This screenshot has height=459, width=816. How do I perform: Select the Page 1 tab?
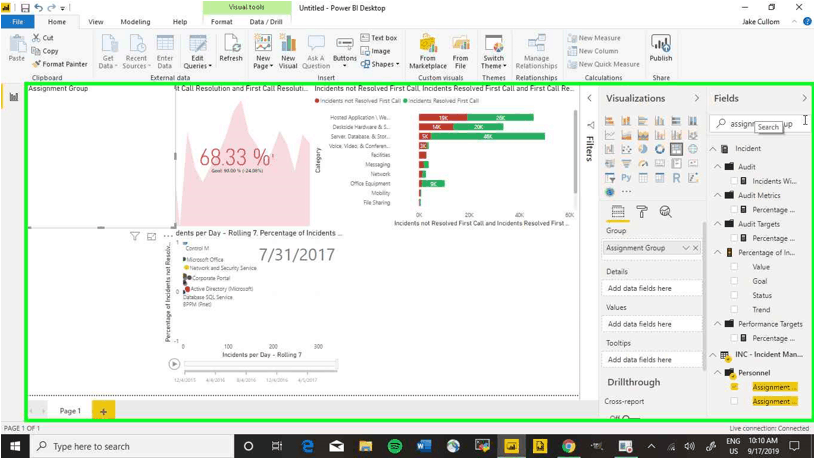[x=70, y=411]
